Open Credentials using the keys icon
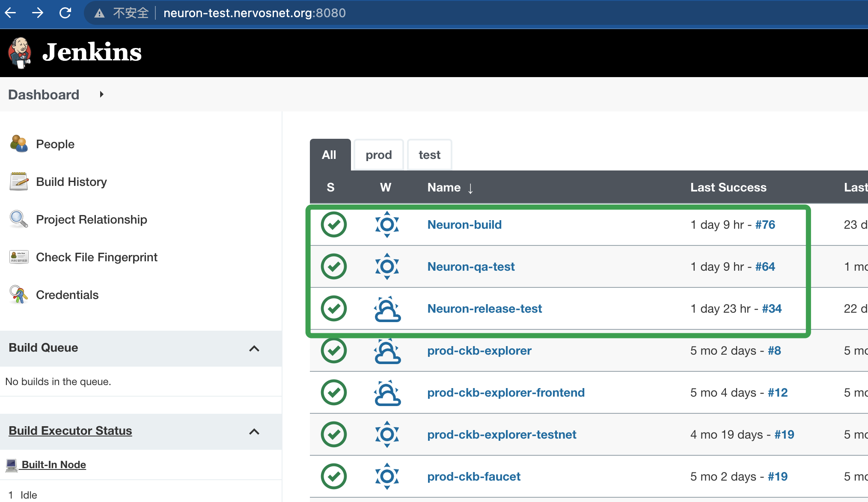The image size is (868, 502). point(18,294)
